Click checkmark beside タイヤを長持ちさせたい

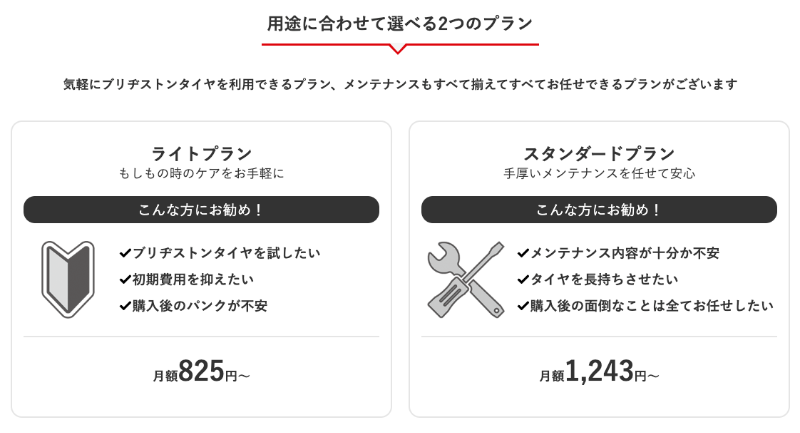point(523,279)
